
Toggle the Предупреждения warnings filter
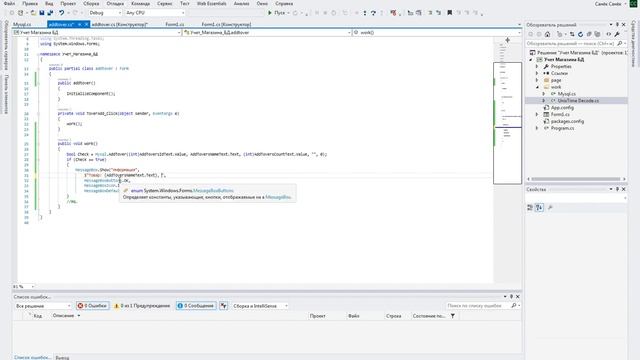(142, 306)
